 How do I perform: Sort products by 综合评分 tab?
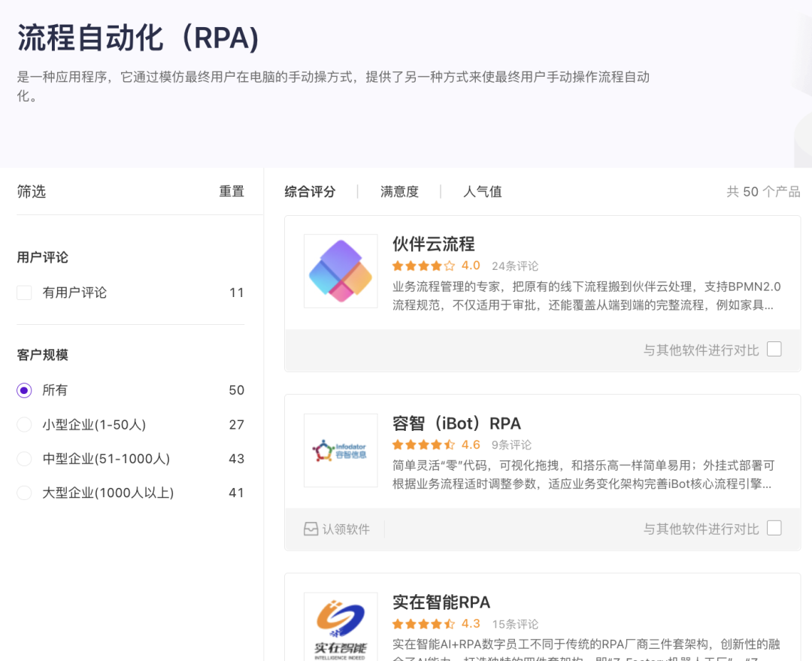click(310, 192)
